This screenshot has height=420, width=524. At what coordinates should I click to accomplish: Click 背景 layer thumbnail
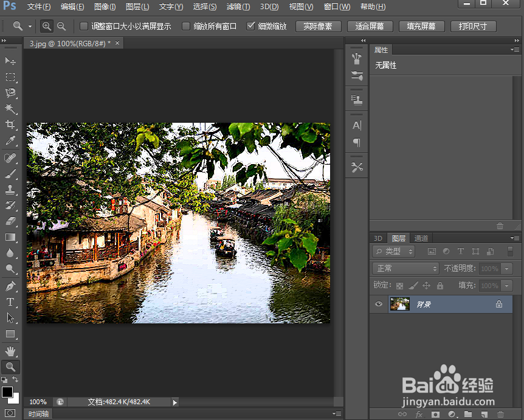click(x=400, y=304)
